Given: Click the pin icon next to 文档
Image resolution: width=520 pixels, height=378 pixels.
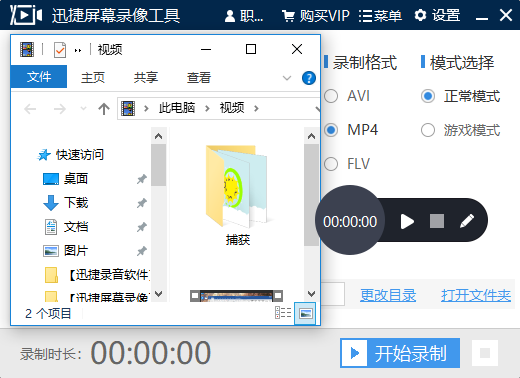Looking at the screenshot, I should pos(142,227).
